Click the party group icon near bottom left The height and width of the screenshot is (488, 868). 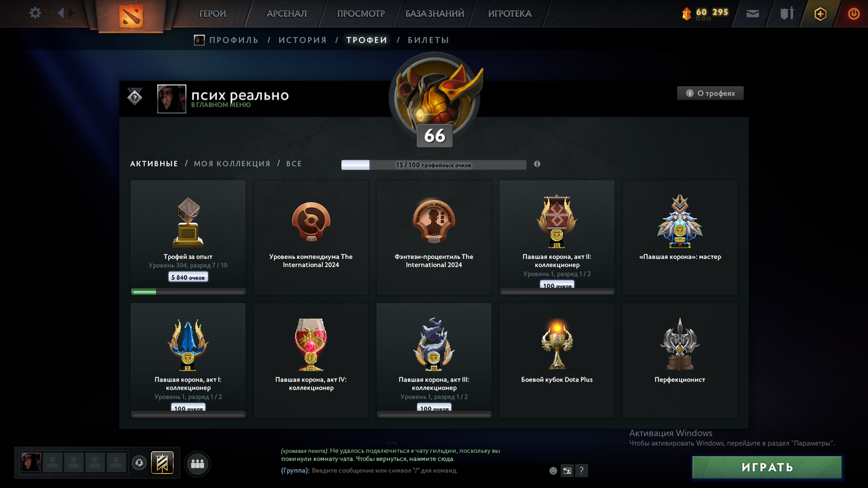point(197,464)
